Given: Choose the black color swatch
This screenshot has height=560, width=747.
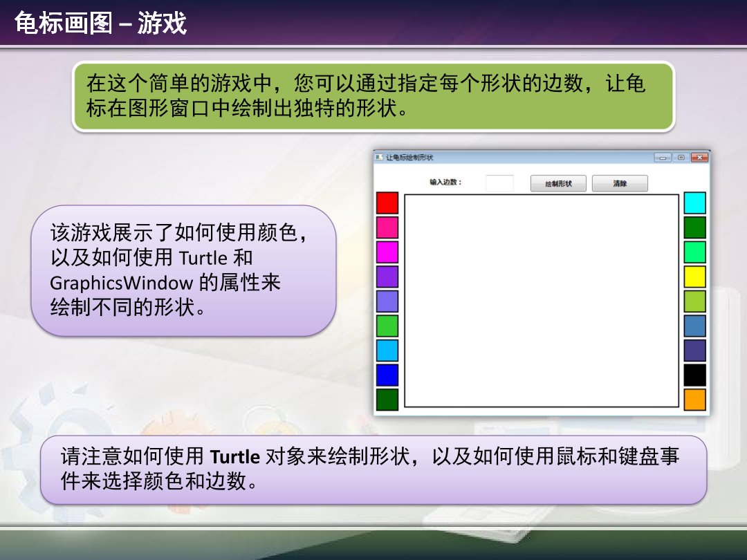Looking at the screenshot, I should pos(694,375).
